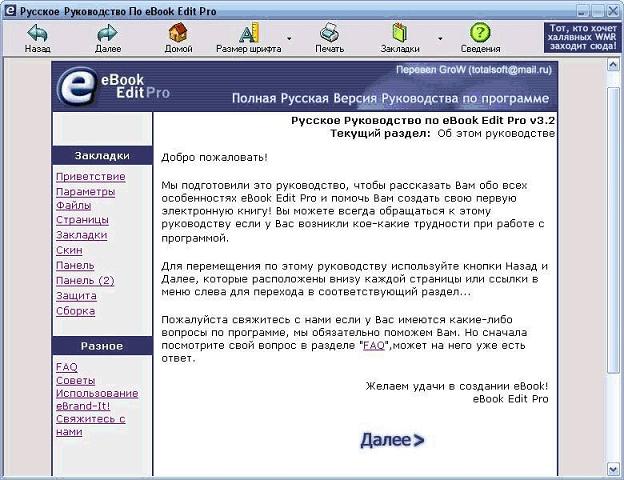Click the 'Об этом руководстве' section name
624x480 pixels.
tap(496, 133)
